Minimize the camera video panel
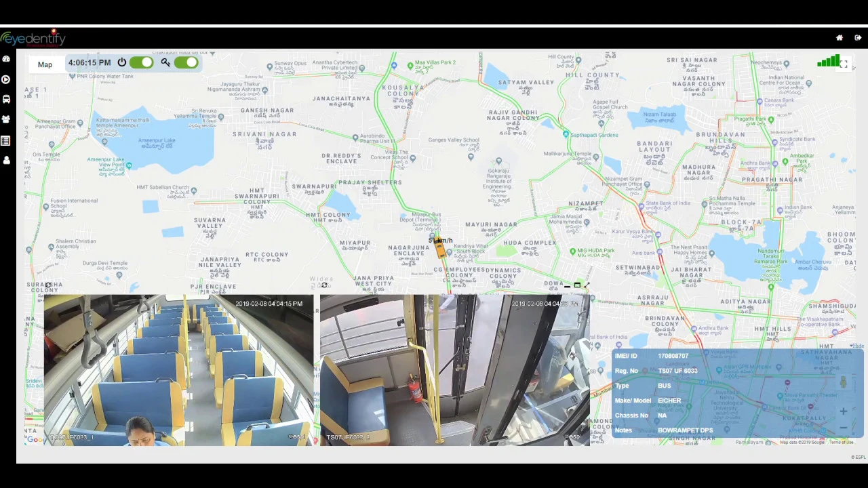Screen dimensions: 868x488 coord(568,286)
